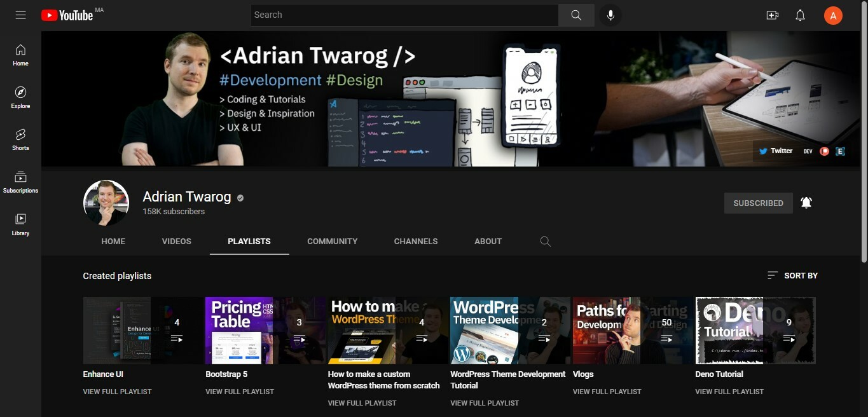Toggle the sidebar with the hamburger menu
Viewport: 868px width, 417px height.
(20, 15)
